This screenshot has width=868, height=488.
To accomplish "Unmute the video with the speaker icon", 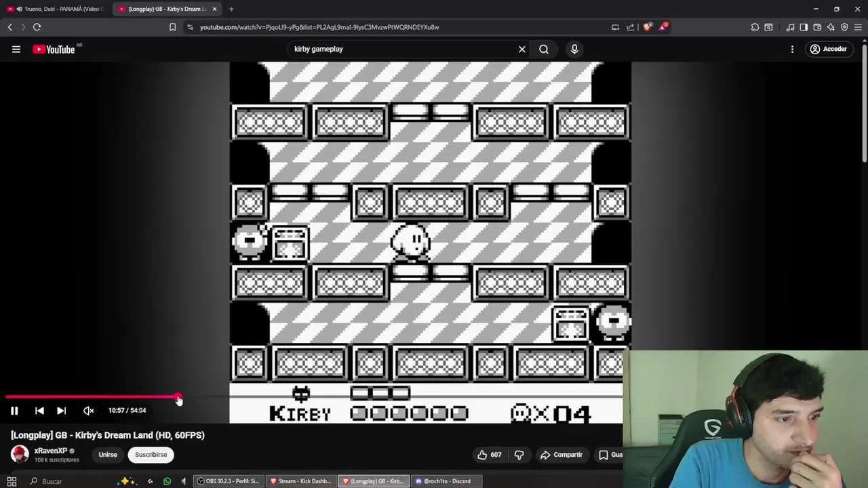I will pos(88,411).
